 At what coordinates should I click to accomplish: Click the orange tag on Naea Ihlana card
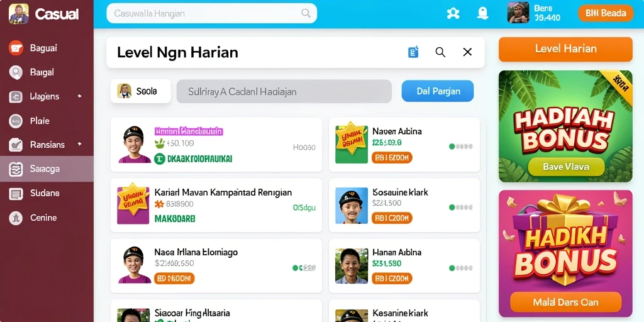174,279
